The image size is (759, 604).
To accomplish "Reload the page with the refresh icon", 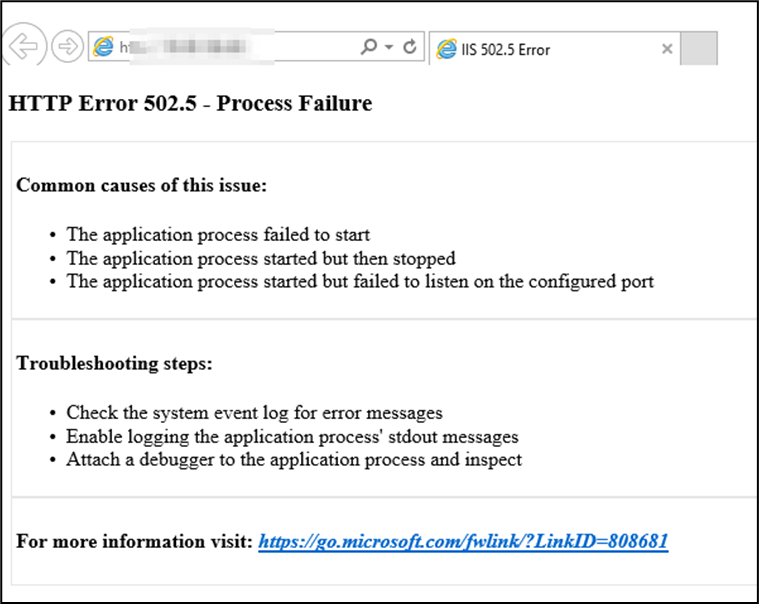I will click(410, 46).
